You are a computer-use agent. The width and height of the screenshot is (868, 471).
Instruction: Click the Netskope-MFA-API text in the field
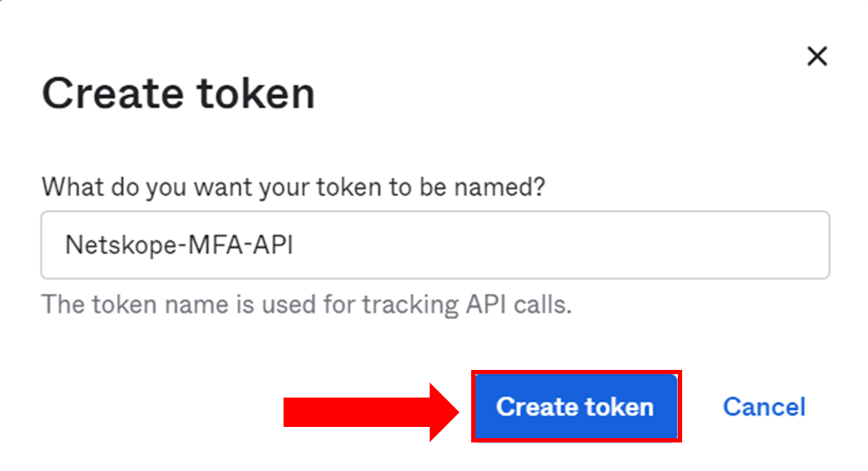[x=179, y=245]
